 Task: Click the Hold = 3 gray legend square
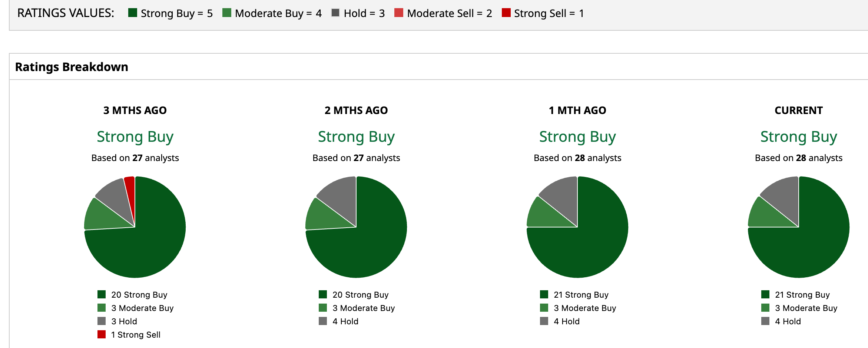coord(335,13)
